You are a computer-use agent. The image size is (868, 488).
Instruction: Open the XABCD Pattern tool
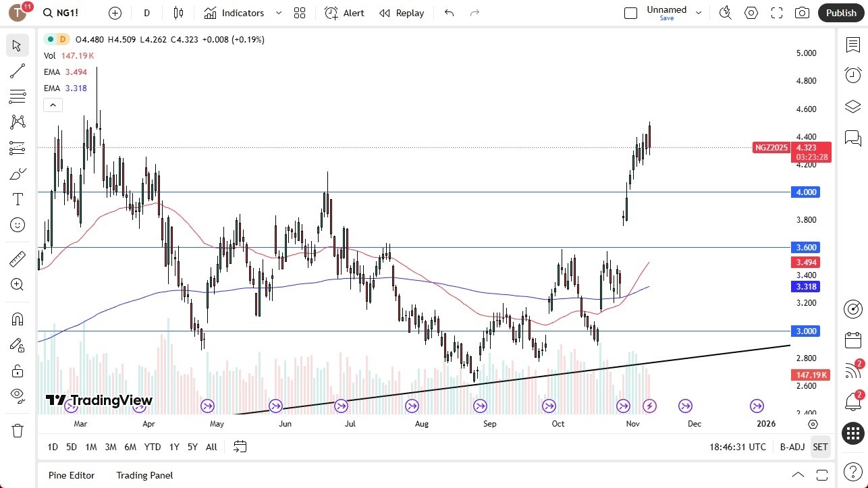coord(17,122)
